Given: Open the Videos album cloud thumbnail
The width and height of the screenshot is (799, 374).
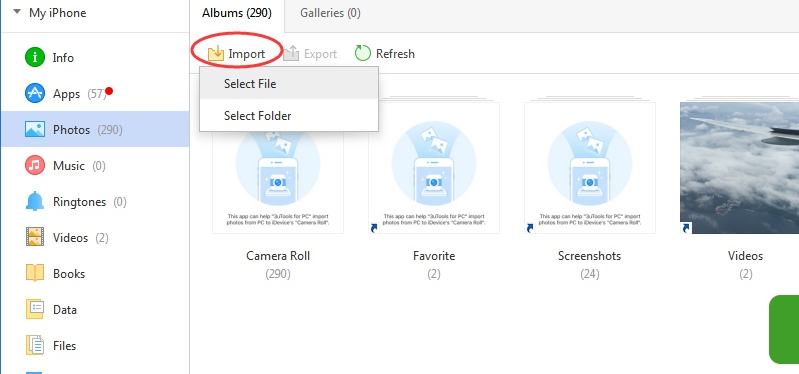Looking at the screenshot, I should [x=739, y=168].
